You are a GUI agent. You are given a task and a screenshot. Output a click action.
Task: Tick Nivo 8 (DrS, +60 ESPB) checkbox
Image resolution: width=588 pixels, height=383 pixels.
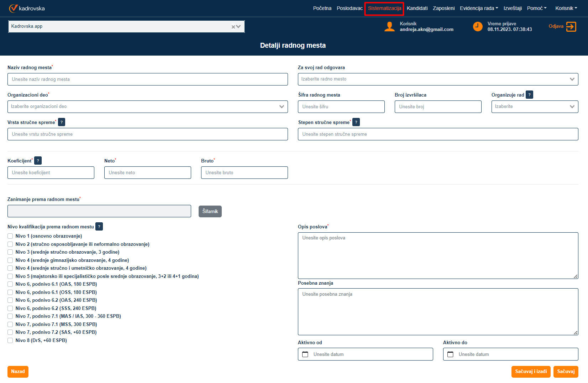[x=10, y=341]
